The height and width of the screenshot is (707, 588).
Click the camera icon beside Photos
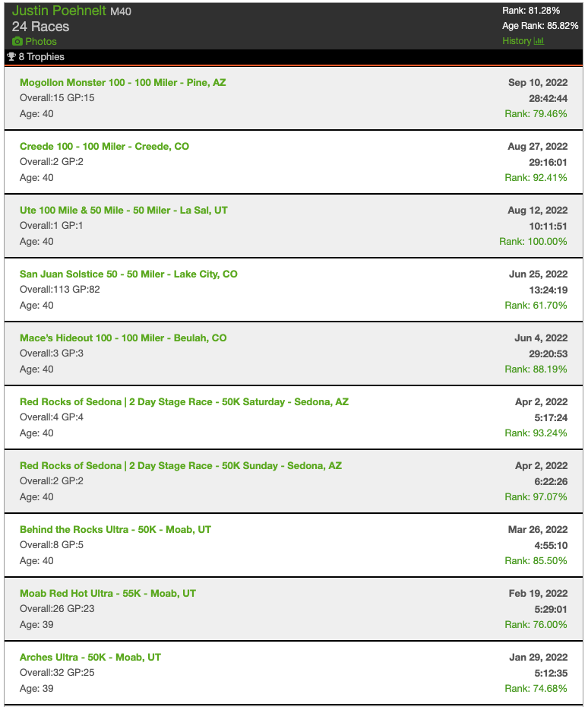coord(17,41)
